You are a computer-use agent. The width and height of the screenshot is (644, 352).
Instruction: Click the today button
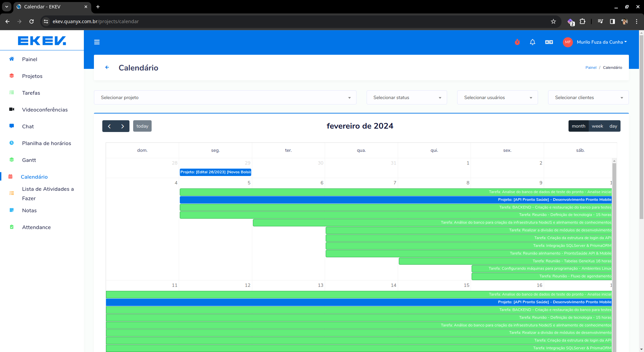[142, 126]
